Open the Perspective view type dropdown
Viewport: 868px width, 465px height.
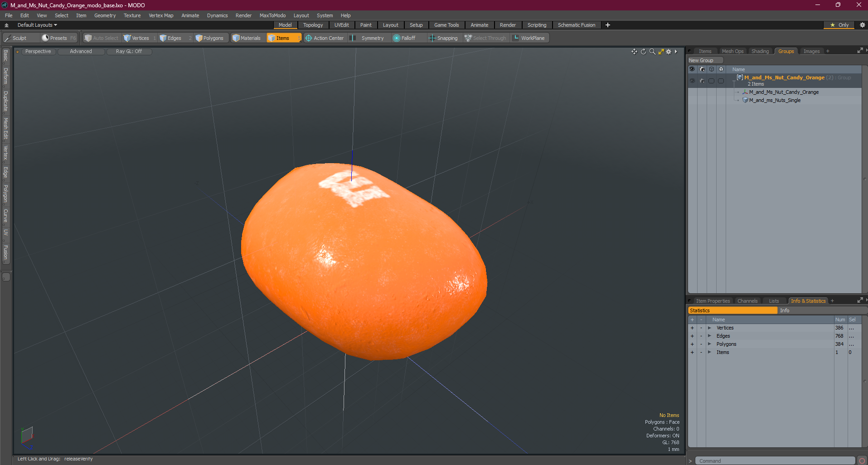[39, 52]
